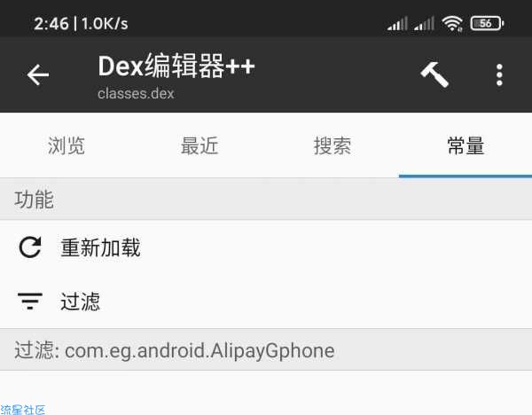Image resolution: width=532 pixels, height=415 pixels.
Task: Switch to the 浏览 tab
Action: [x=66, y=145]
